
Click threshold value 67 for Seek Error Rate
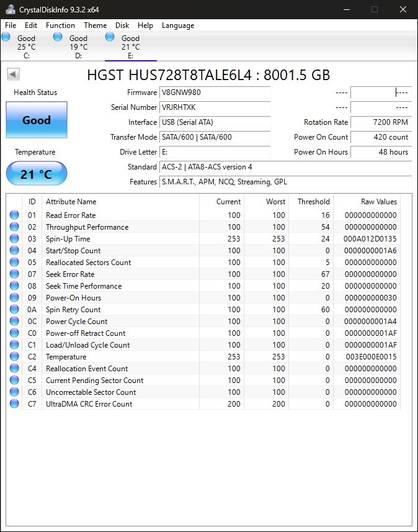pyautogui.click(x=326, y=274)
